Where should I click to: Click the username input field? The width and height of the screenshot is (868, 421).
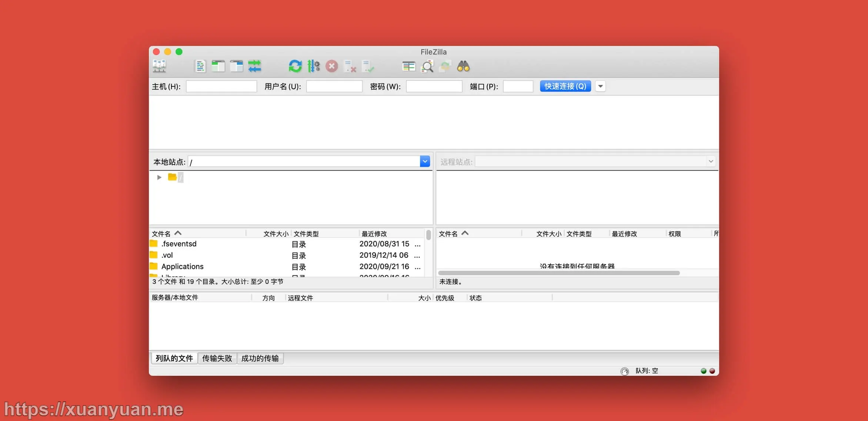(x=334, y=86)
